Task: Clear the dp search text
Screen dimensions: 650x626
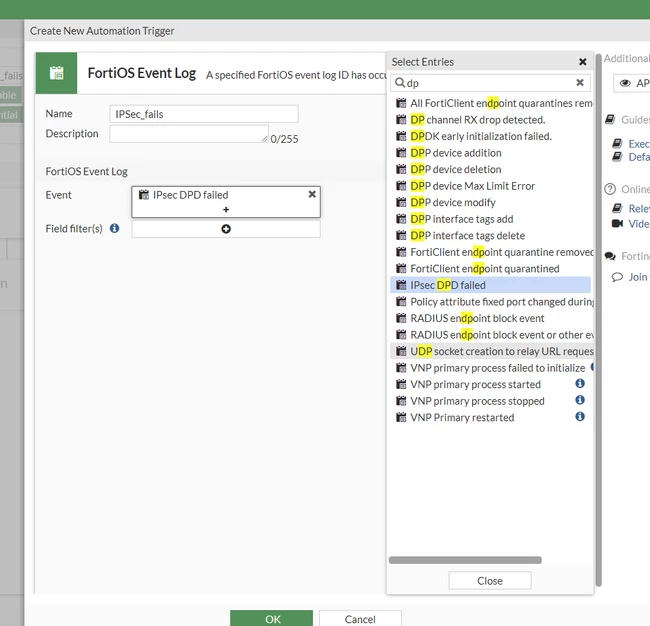Action: [x=580, y=82]
